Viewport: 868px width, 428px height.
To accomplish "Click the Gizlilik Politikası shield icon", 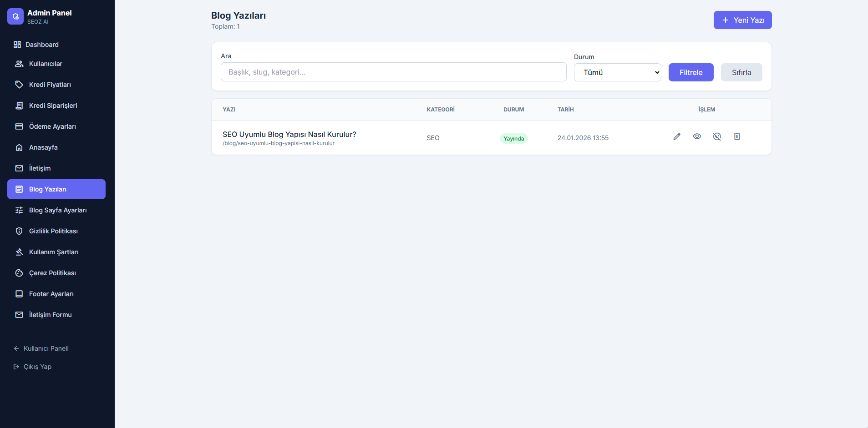I will 19,231.
